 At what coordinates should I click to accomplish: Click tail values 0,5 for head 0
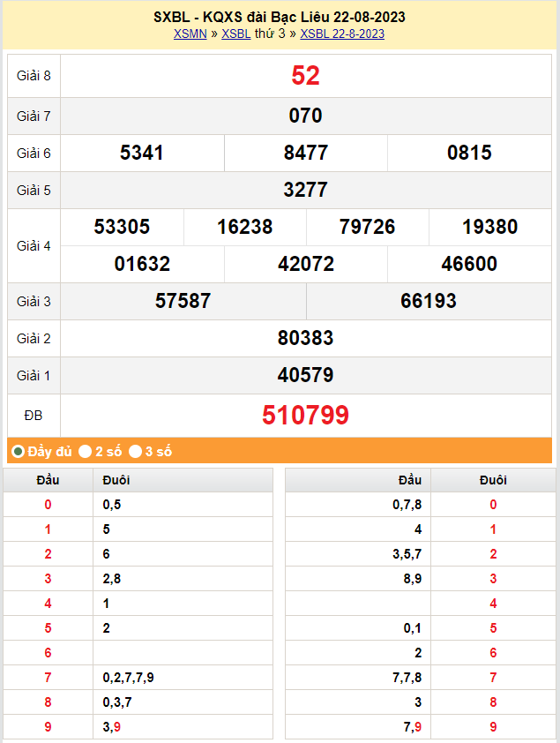[112, 505]
